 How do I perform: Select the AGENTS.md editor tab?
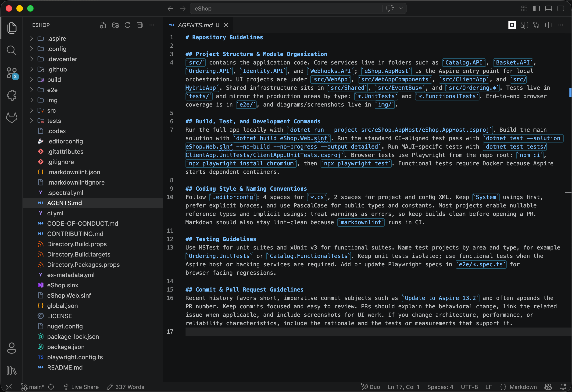(198, 25)
